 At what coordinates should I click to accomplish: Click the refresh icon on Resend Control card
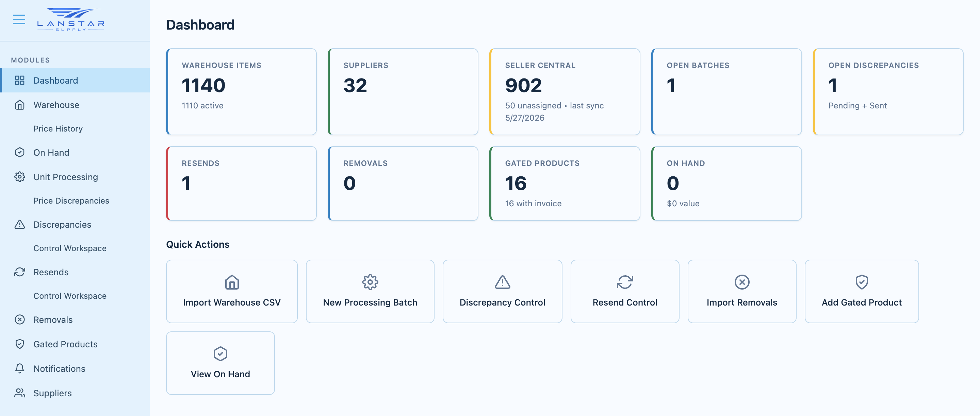[625, 282]
